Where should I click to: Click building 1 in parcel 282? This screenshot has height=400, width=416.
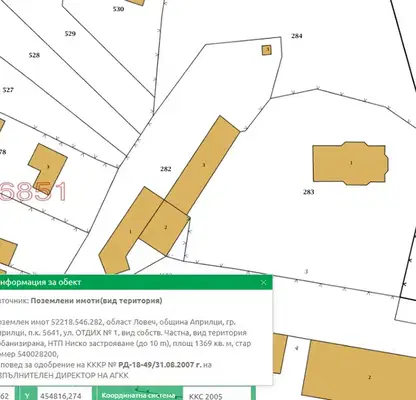pyautogui.click(x=131, y=231)
